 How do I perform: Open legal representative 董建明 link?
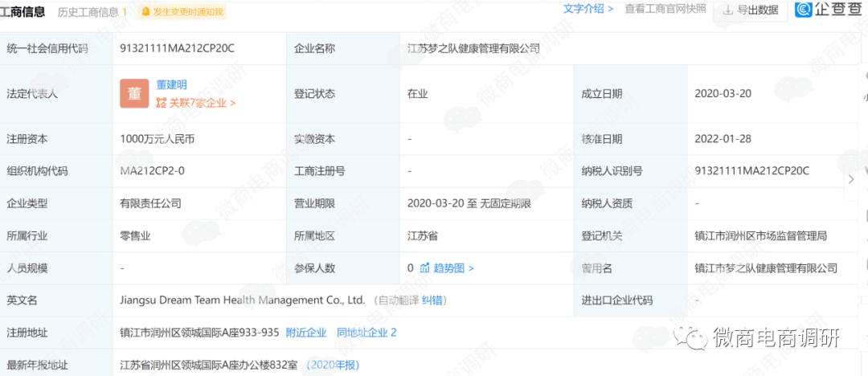[172, 84]
